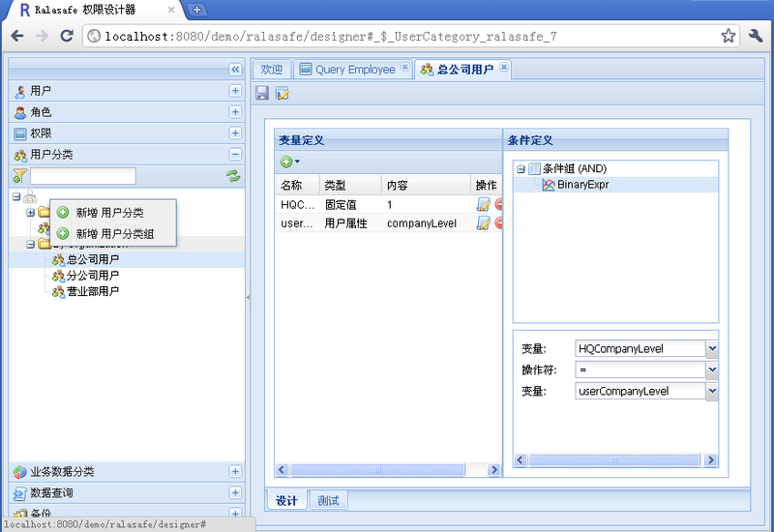774x532 pixels.
Task: Click the filter funnel icon
Action: tap(19, 176)
